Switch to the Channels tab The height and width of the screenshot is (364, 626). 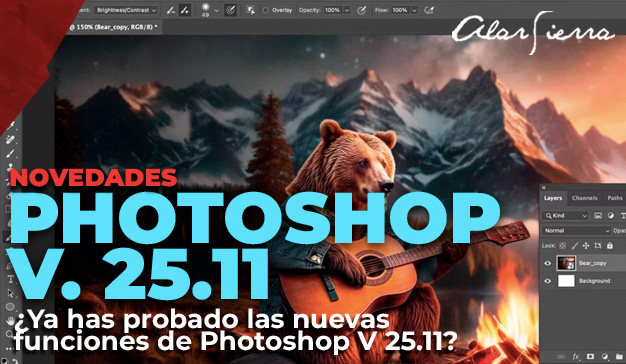pyautogui.click(x=584, y=198)
